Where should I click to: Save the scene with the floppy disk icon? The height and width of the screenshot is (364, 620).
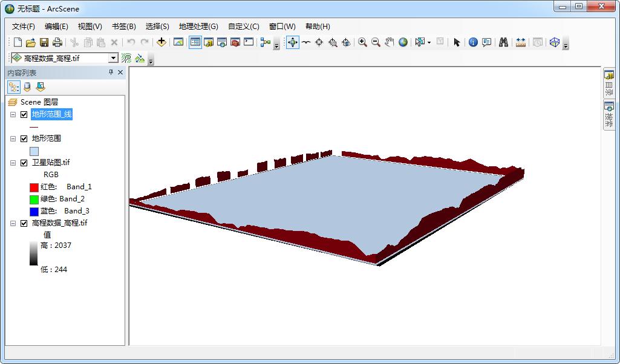(44, 42)
